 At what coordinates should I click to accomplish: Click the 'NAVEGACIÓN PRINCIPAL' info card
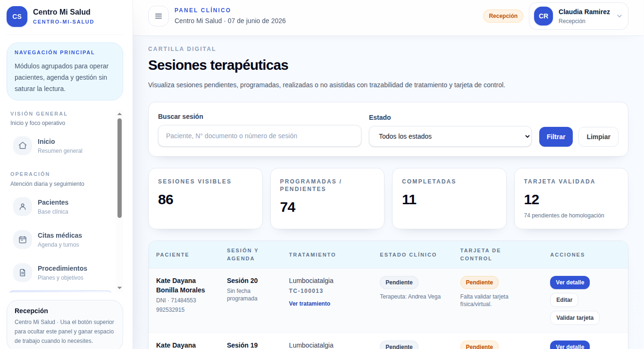65,71
